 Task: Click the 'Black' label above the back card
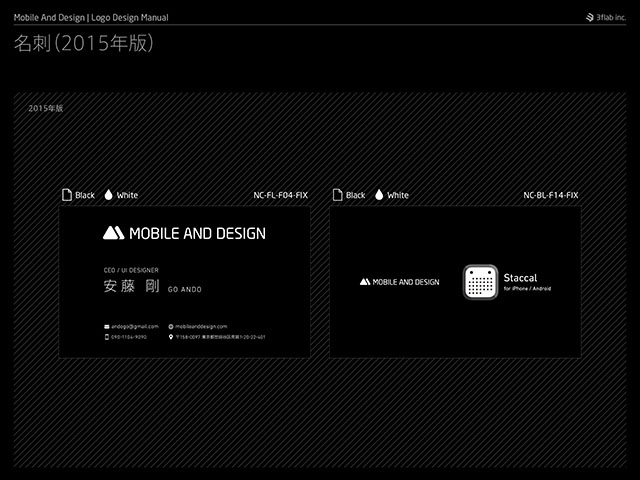pyautogui.click(x=356, y=195)
